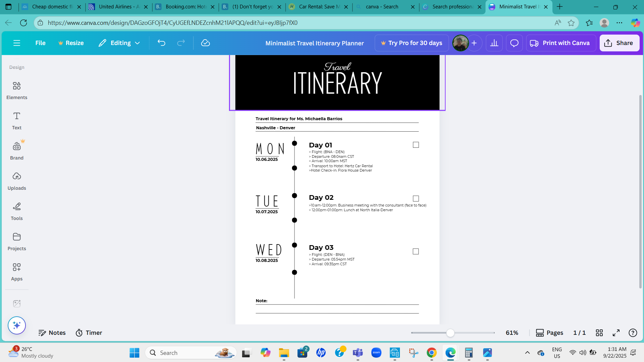Click the Pages button
Screen dimensions: 644x362
point(549,333)
